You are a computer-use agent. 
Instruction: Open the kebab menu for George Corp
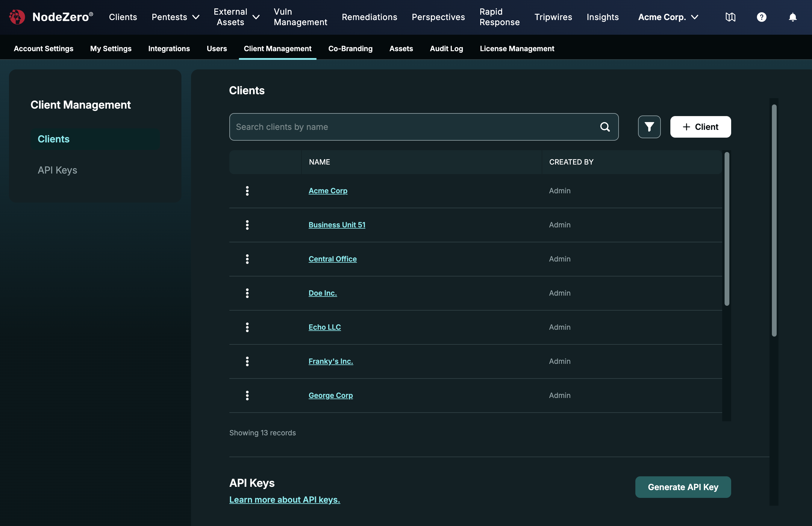[247, 396]
